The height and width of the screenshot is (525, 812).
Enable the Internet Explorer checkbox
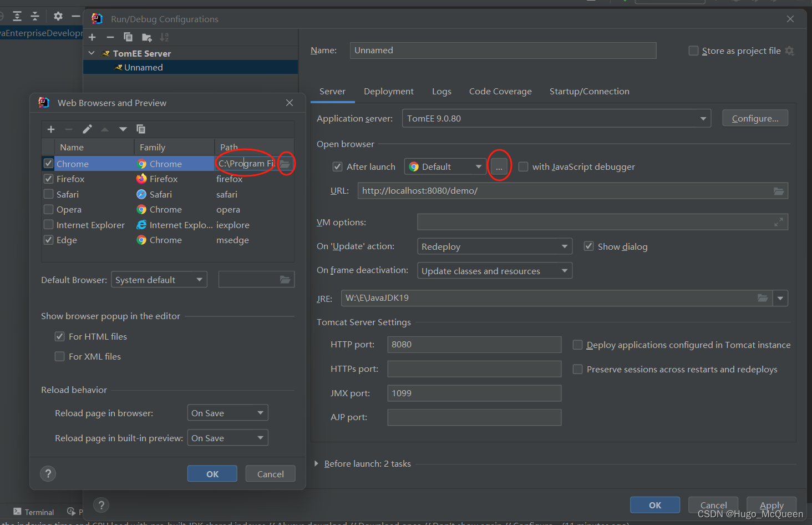click(x=48, y=225)
